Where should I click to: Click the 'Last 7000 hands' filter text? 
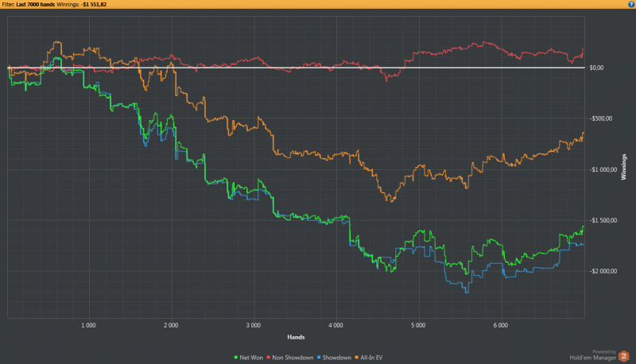[x=35, y=4]
